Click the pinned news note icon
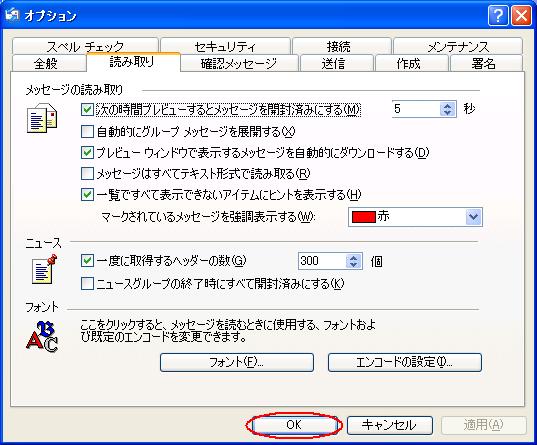This screenshot has height=445, width=537. [x=44, y=269]
